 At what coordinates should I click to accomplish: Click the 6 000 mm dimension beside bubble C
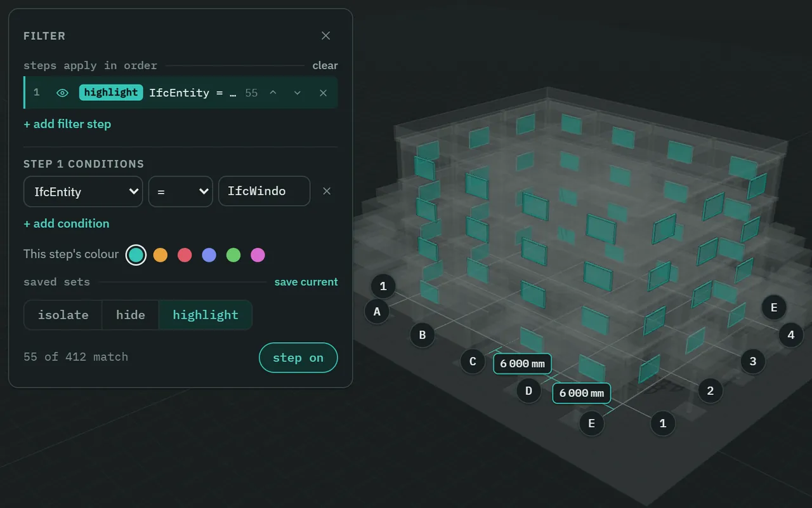(x=522, y=364)
